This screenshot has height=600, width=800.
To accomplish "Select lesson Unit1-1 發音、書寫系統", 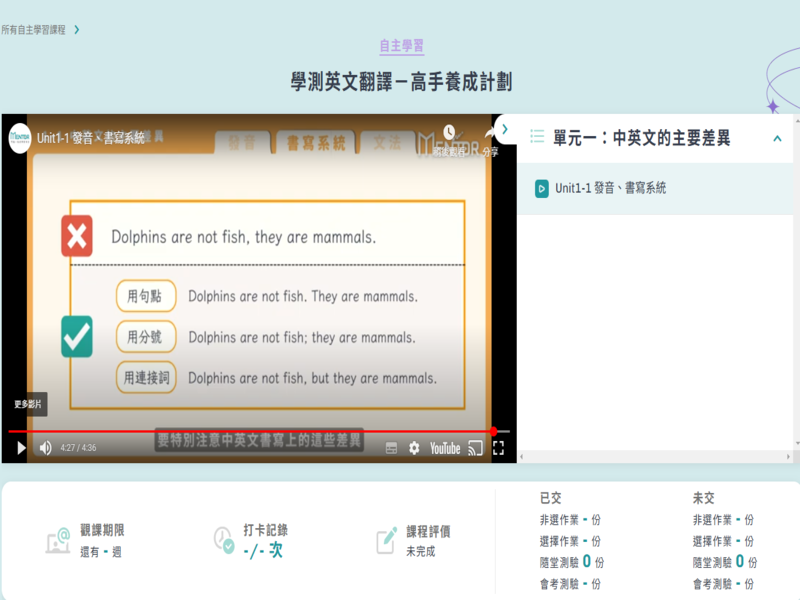I will click(610, 188).
